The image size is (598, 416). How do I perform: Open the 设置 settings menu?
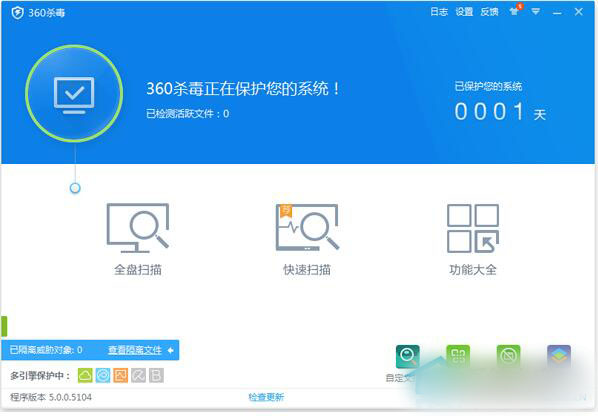tap(464, 12)
